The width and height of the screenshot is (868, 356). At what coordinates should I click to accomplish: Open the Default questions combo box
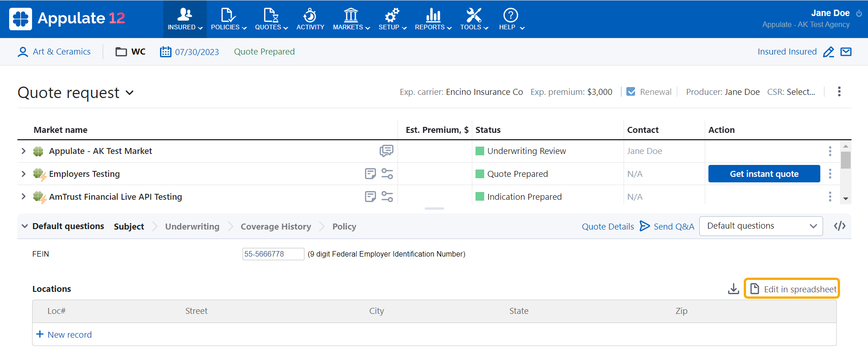761,226
